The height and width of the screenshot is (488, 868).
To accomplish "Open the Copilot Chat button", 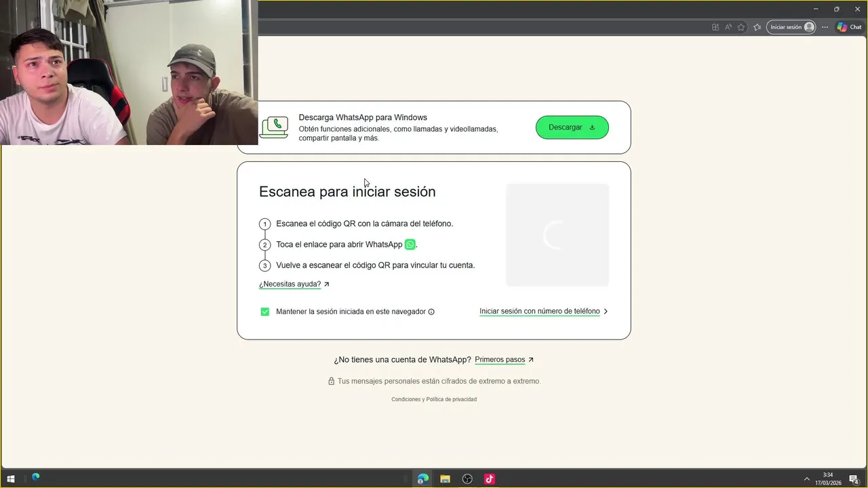I will (x=849, y=27).
